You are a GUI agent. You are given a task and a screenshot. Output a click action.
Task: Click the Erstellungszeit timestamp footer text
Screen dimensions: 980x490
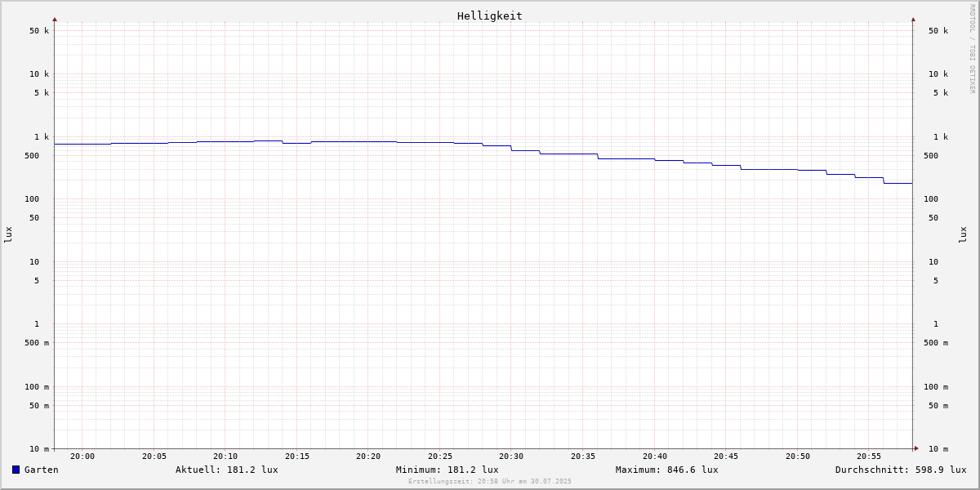click(x=490, y=482)
